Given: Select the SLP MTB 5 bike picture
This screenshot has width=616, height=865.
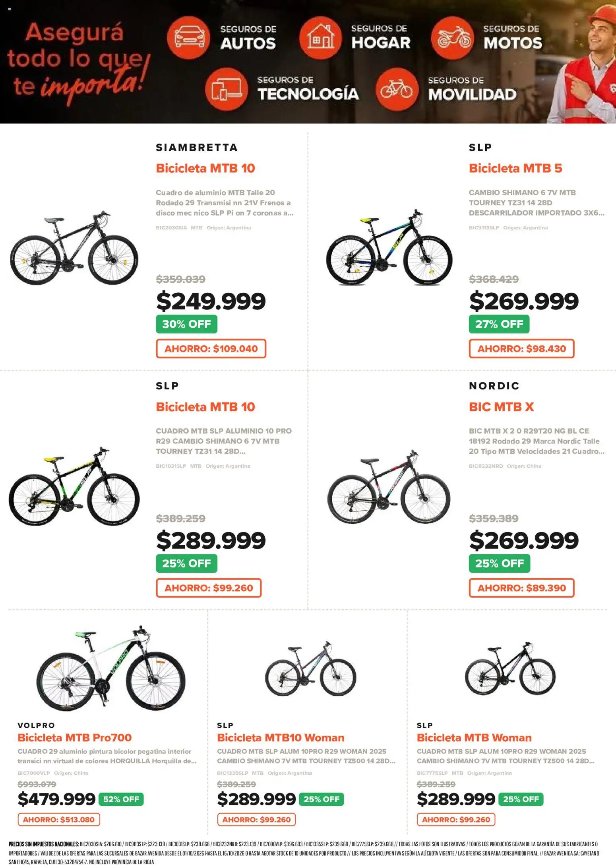Looking at the screenshot, I should point(389,247).
